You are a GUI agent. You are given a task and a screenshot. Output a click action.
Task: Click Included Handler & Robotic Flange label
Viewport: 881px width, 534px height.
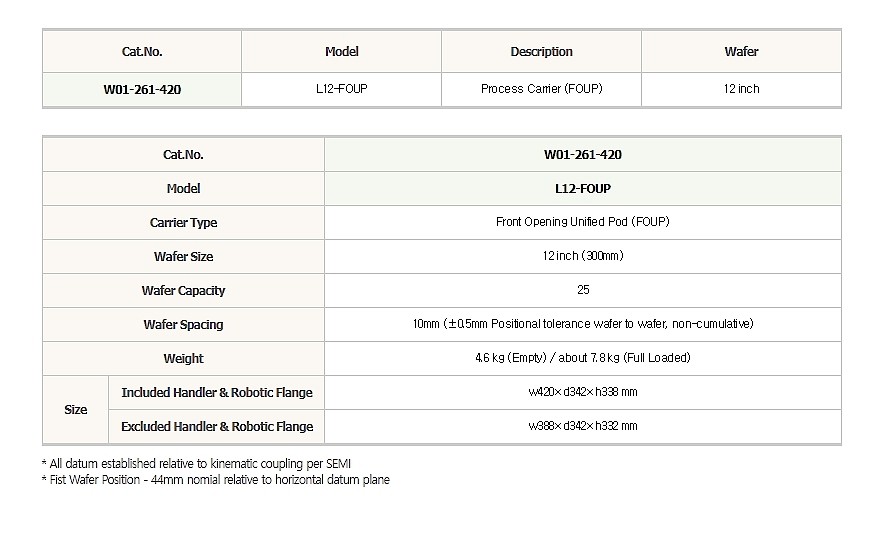click(217, 392)
